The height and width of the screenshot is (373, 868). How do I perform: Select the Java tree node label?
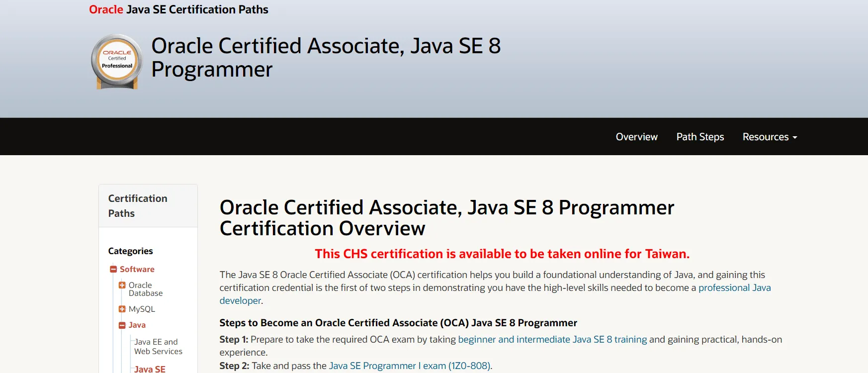pyautogui.click(x=137, y=325)
